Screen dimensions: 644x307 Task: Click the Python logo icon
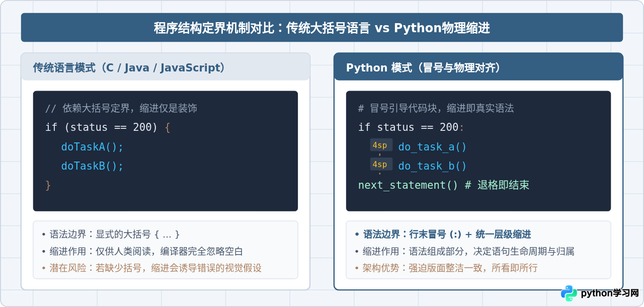tap(569, 293)
